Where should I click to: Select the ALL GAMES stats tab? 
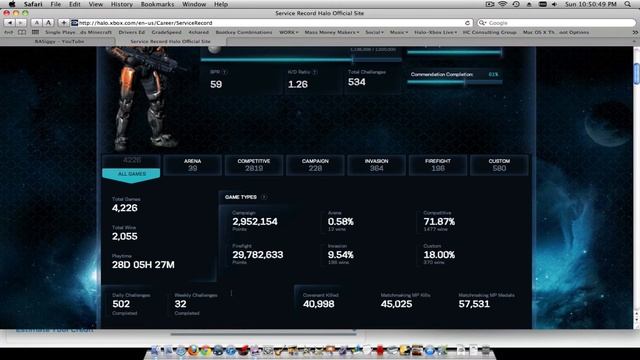131,168
